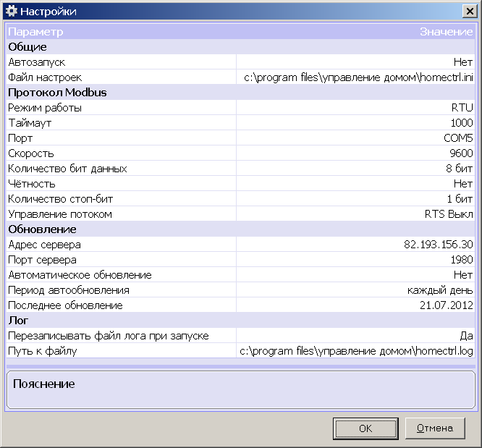
Task: Open the Режим работы RTU value
Action: click(461, 108)
